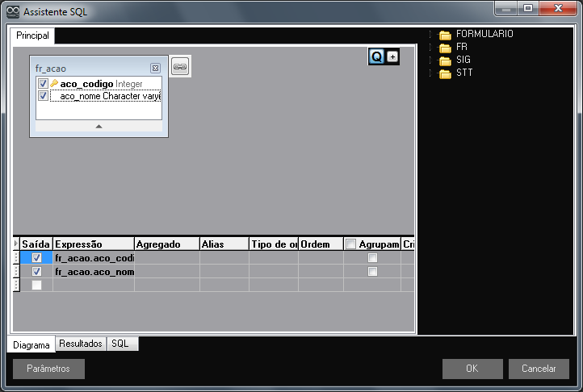Open the SQL tab
Screen dimensions: 583x392
(120, 344)
